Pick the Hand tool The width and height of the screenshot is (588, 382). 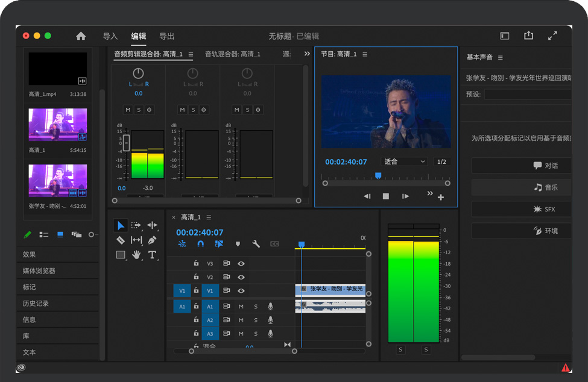(x=136, y=255)
